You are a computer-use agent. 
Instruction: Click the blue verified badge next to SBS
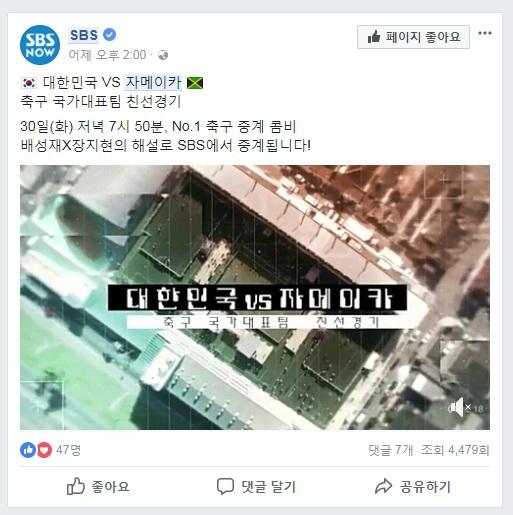tap(109, 35)
